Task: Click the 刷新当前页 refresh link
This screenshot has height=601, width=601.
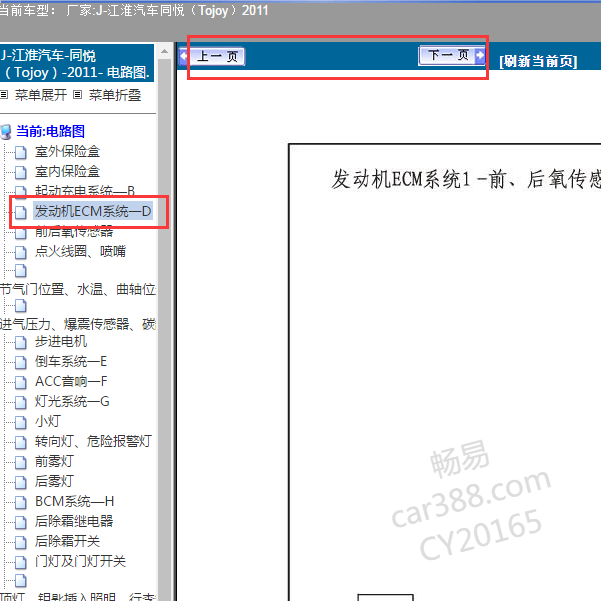Action: pos(538,61)
